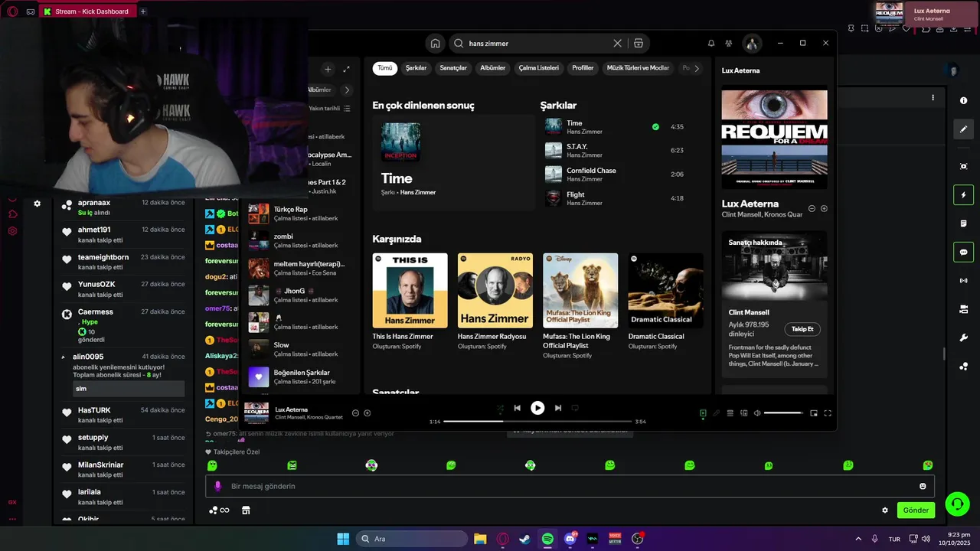
Task: Click minus icon beside Lux Aeterna in player bar
Action: point(355,413)
